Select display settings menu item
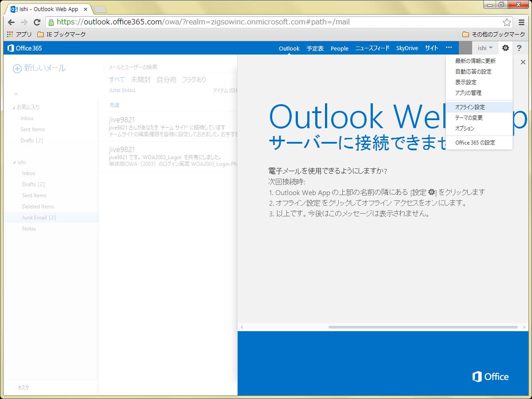Viewport: 532px width, 399px height. [x=479, y=82]
